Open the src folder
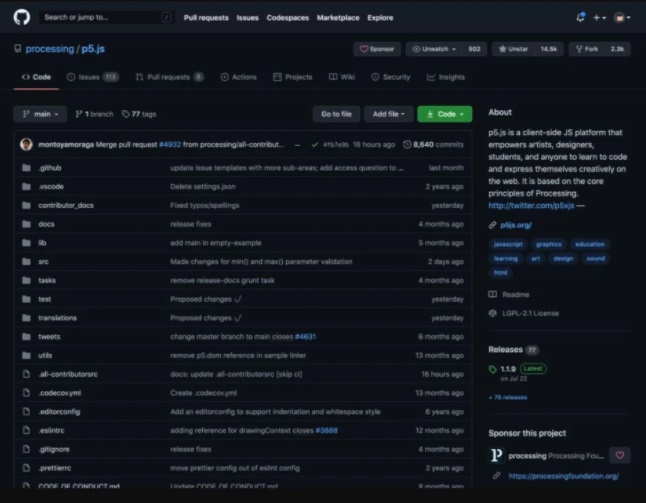Image resolution: width=646 pixels, height=503 pixels. click(x=43, y=262)
